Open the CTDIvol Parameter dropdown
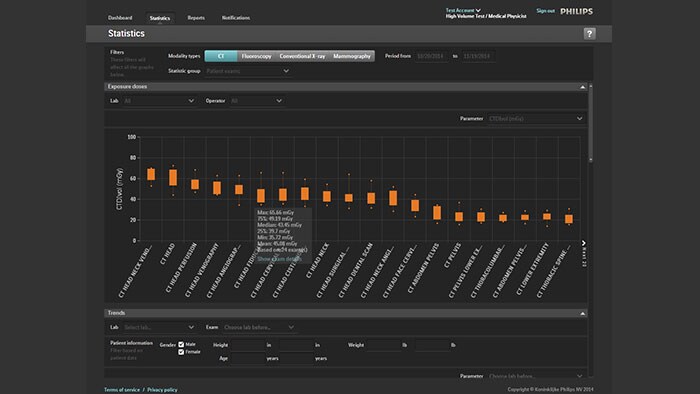The height and width of the screenshot is (394, 700). [535, 119]
